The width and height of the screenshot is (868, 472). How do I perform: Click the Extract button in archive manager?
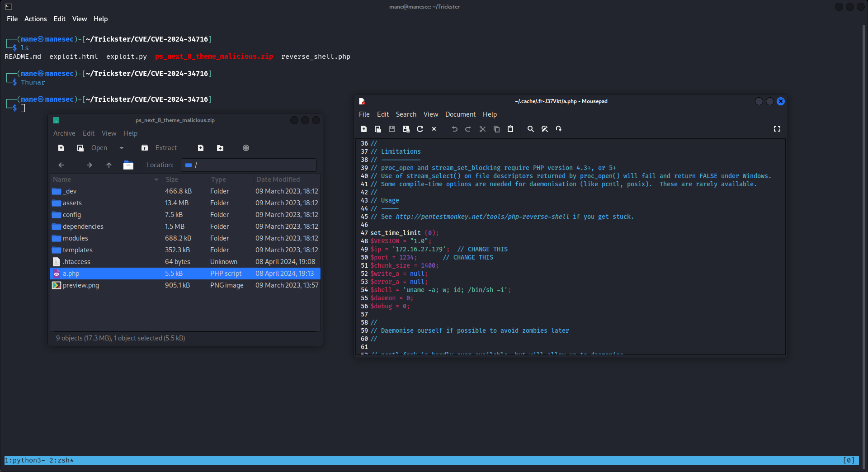[159, 148]
